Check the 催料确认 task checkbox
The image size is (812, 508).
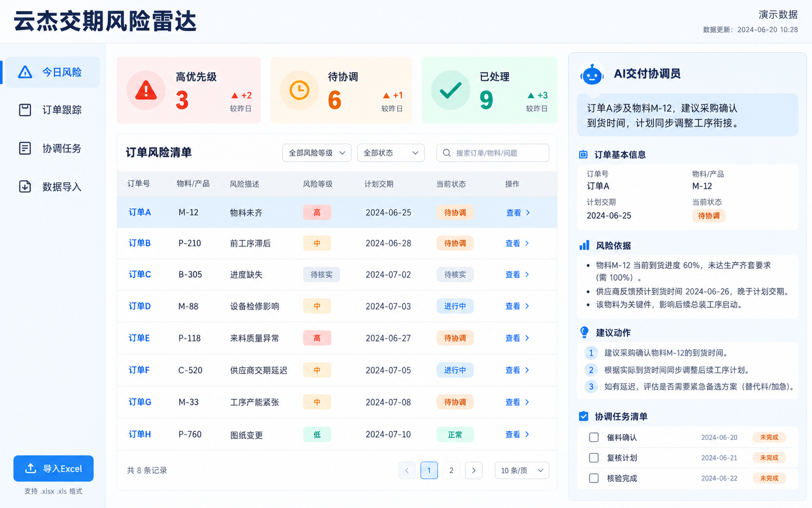point(594,437)
